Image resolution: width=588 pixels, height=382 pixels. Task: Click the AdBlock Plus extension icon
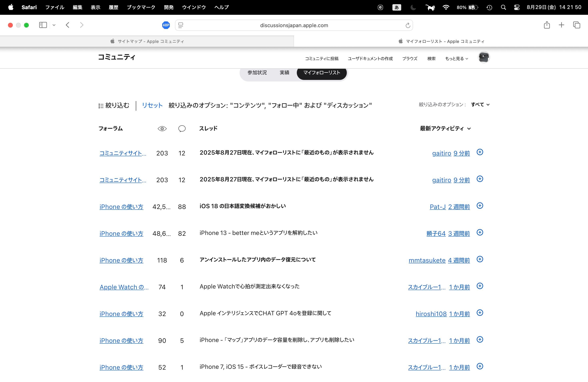tap(166, 25)
